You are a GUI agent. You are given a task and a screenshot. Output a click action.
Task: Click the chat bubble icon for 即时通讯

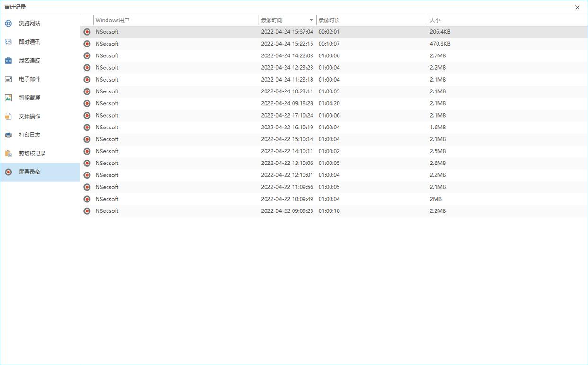click(x=9, y=42)
